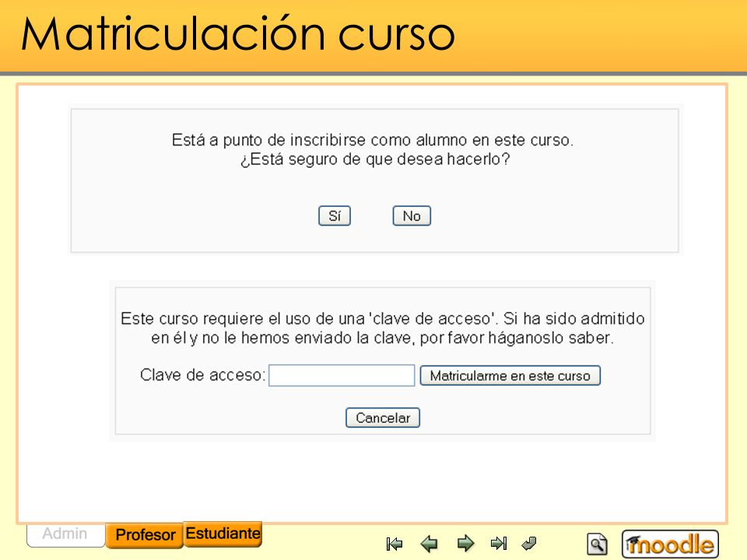Click the 'Clave de acceso:' label
This screenshot has width=747, height=560.
pyautogui.click(x=202, y=375)
